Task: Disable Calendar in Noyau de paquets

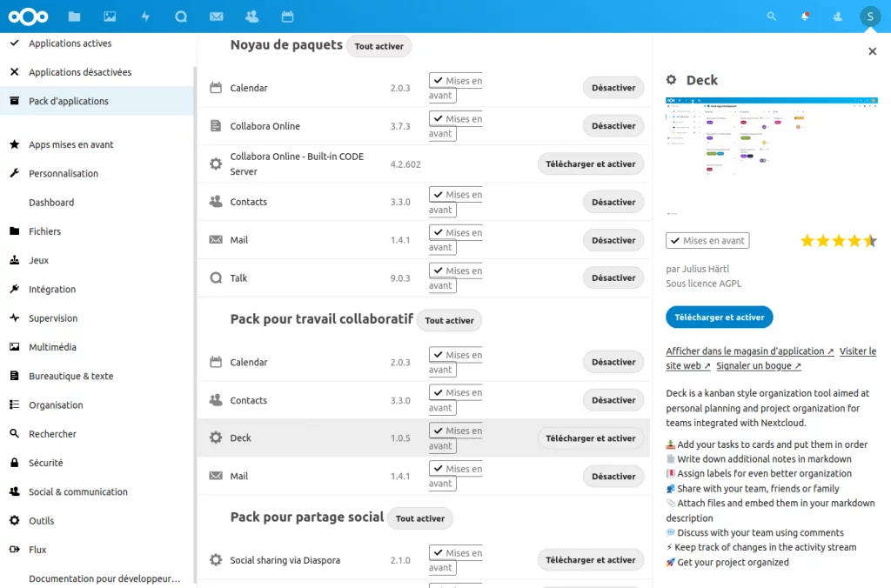Action: click(x=613, y=88)
